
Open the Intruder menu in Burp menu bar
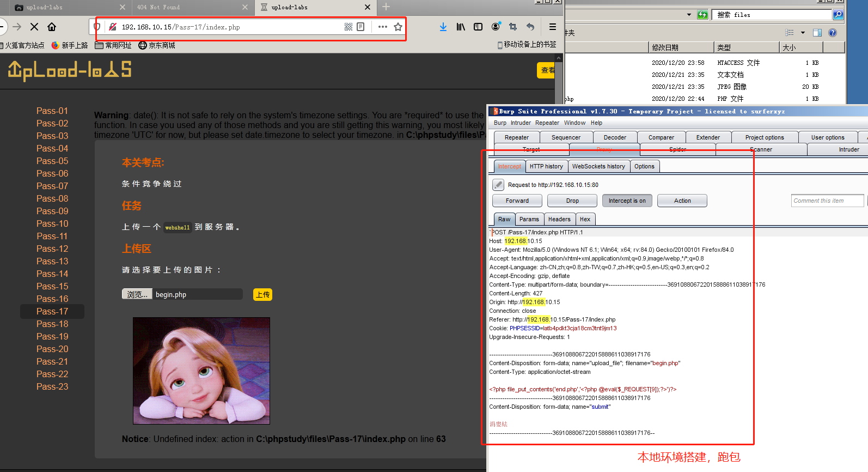[521, 123]
